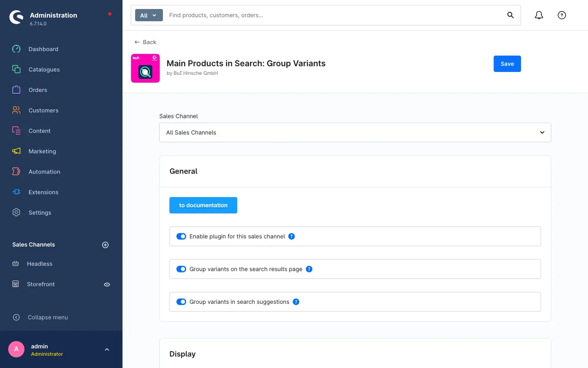588x368 pixels.
Task: Click the to documentation button
Action: point(203,205)
